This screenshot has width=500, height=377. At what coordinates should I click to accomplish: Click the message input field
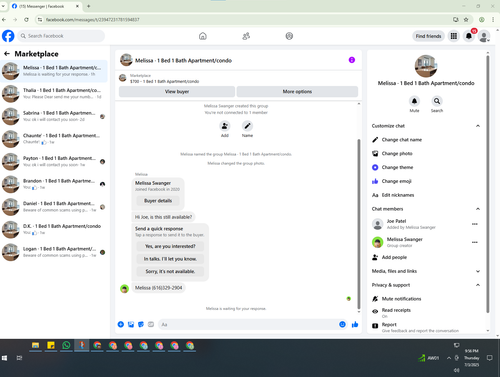[248, 324]
